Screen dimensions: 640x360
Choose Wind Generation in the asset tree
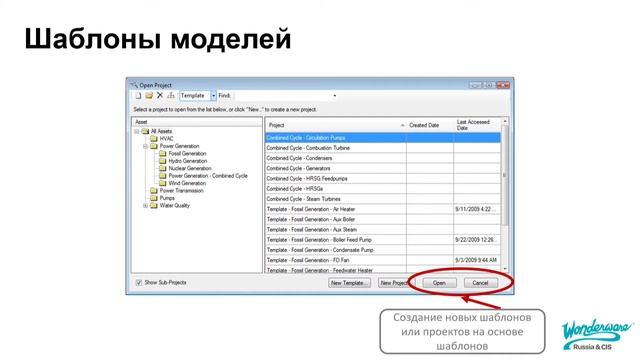click(x=187, y=183)
